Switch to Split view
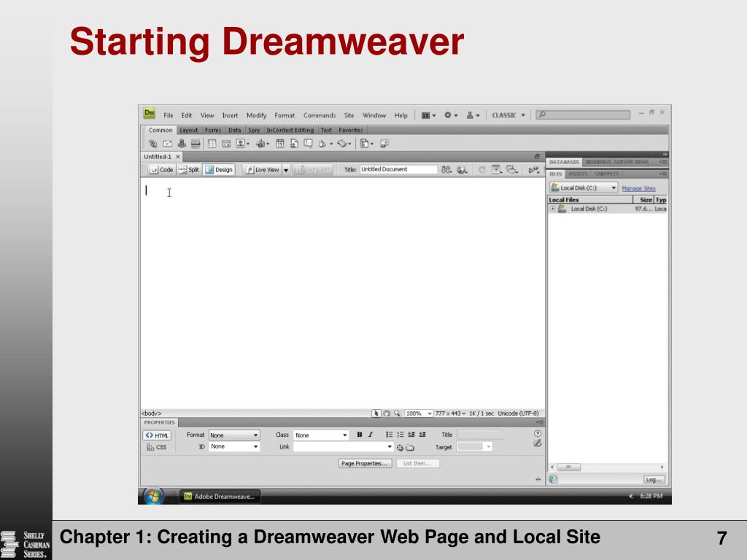This screenshot has height=560, width=747. 189,169
